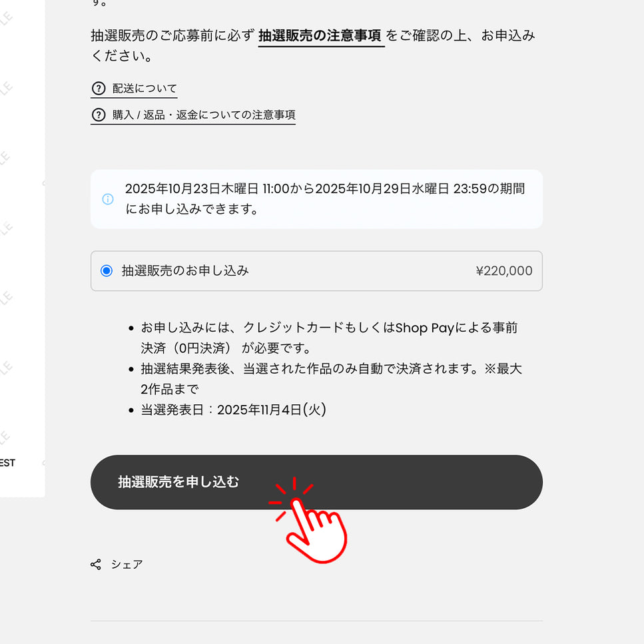
Task: Open 購入 / 返品・返金についての注意事項 link text
Action: (204, 115)
